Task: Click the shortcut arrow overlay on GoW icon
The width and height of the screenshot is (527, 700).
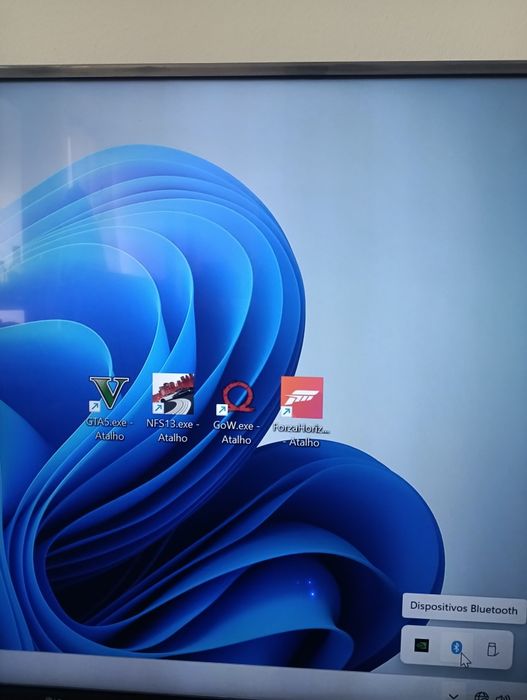Action: [x=222, y=409]
